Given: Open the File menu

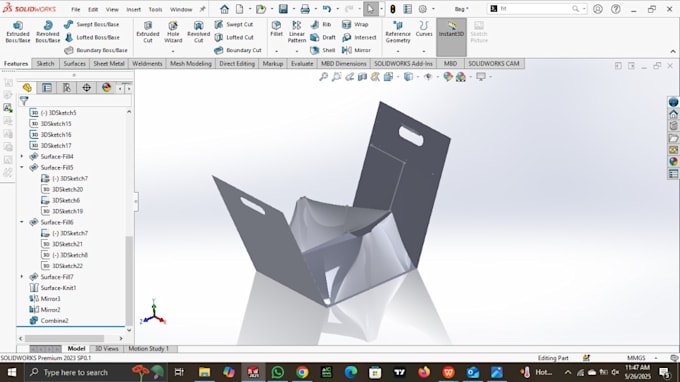Looking at the screenshot, I should pyautogui.click(x=75, y=9).
